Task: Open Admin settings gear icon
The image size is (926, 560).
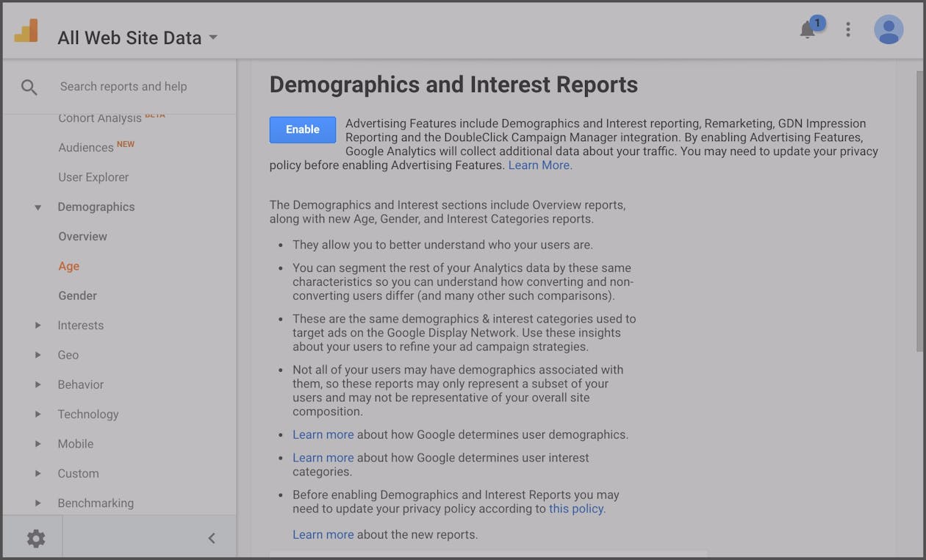Action: point(36,538)
